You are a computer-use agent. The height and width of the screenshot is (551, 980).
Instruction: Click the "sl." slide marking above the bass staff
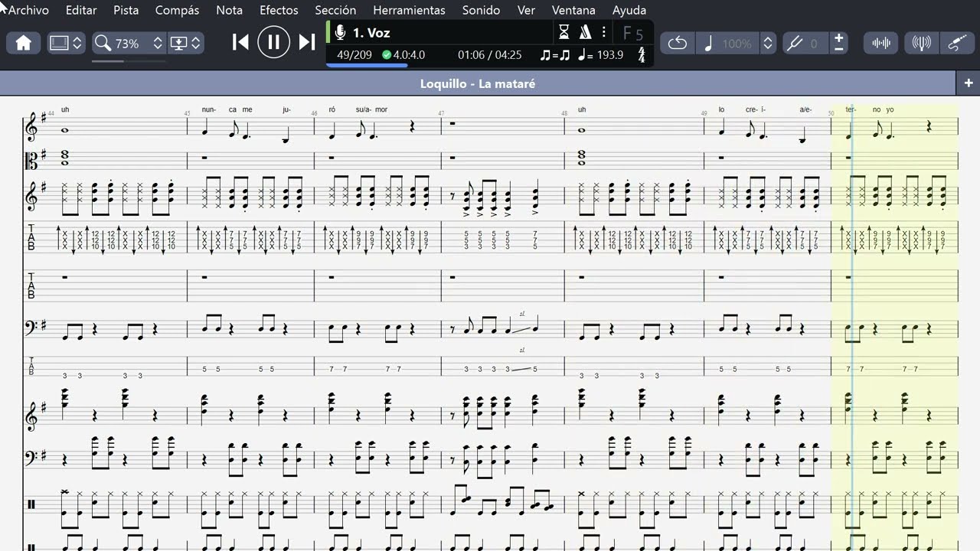[x=522, y=314]
